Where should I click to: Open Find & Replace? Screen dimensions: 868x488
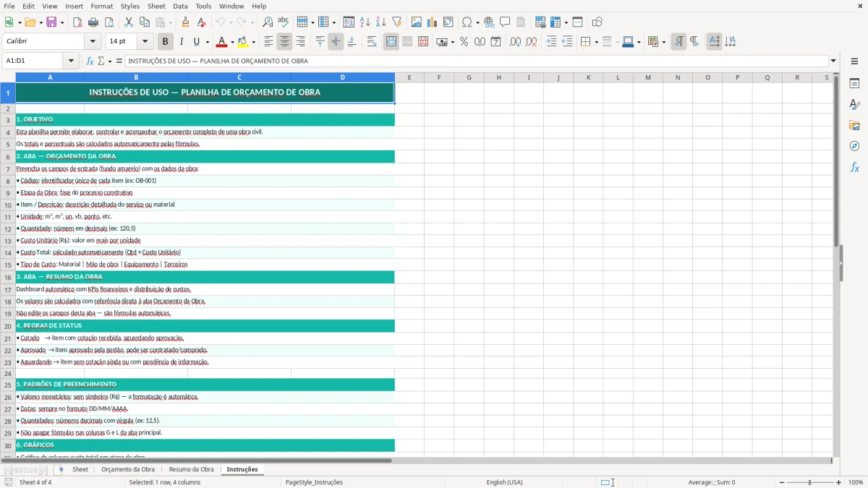click(x=267, y=22)
